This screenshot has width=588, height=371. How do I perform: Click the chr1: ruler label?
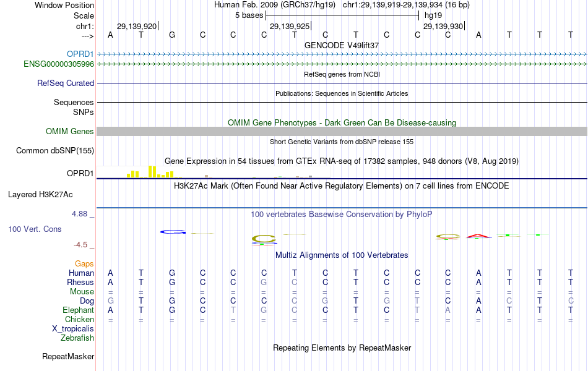click(x=85, y=26)
